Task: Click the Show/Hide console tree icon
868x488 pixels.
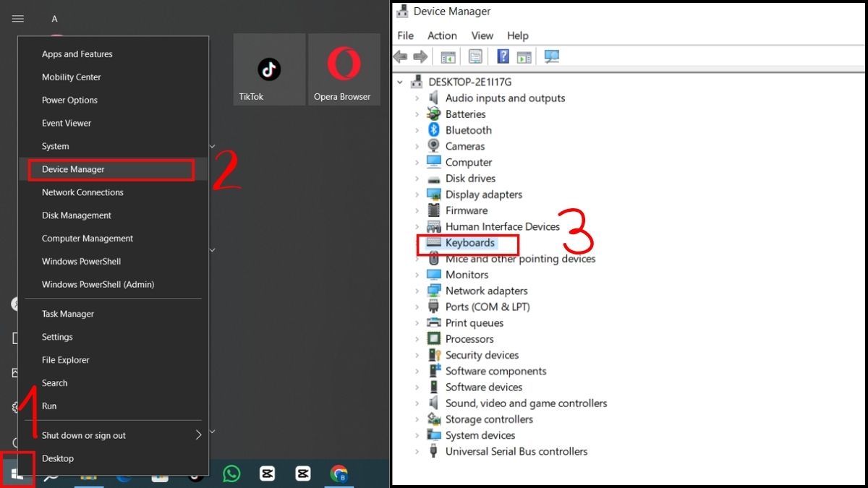Action: pyautogui.click(x=448, y=56)
